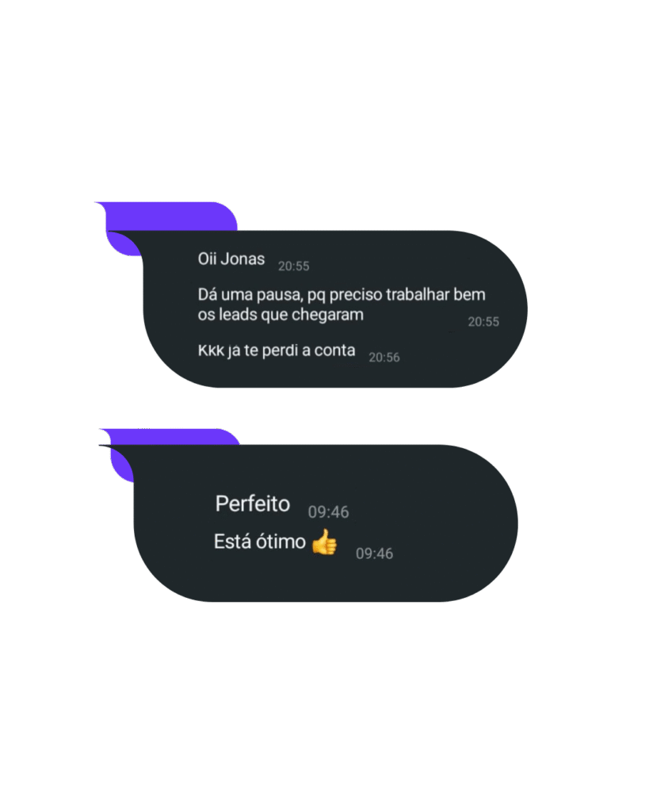Click the 'os leads que chegaram' line

(281, 314)
